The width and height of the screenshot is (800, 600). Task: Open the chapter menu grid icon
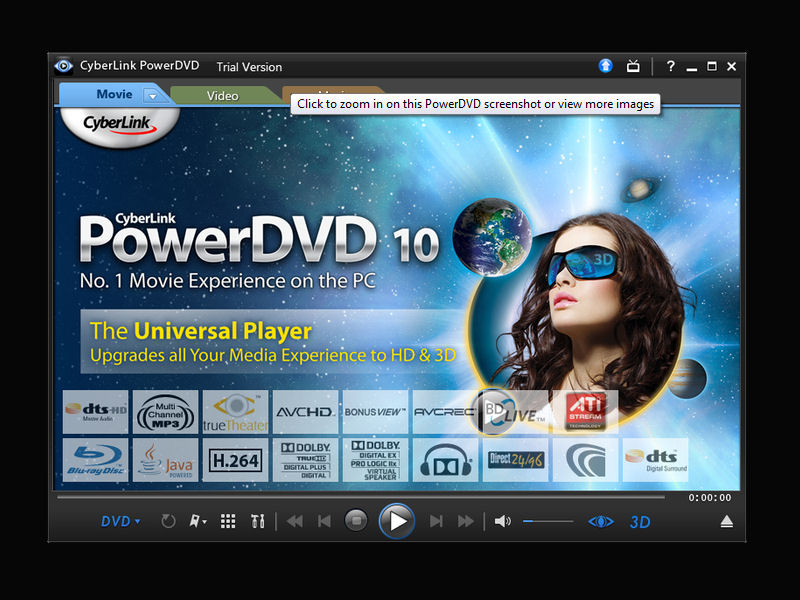click(226, 520)
